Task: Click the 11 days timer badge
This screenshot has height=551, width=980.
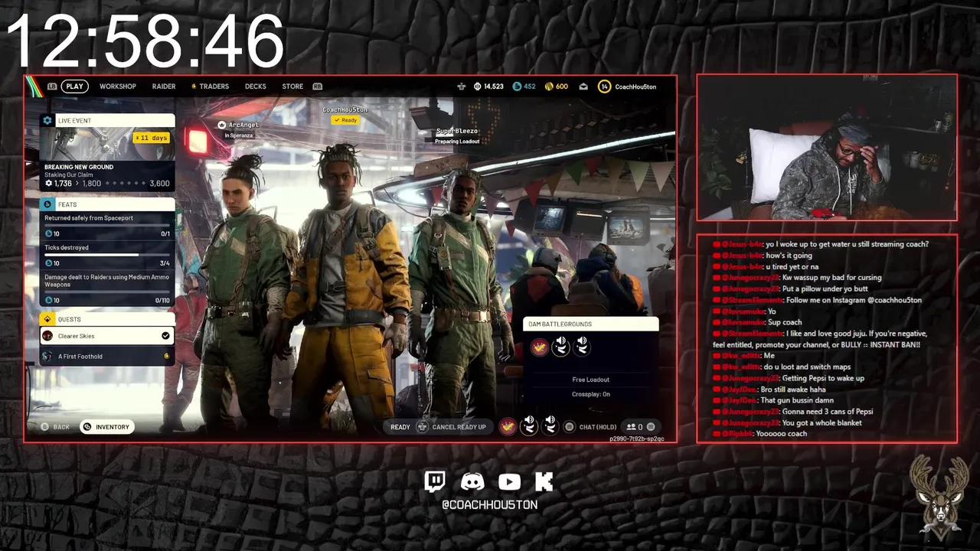Action: pos(151,138)
